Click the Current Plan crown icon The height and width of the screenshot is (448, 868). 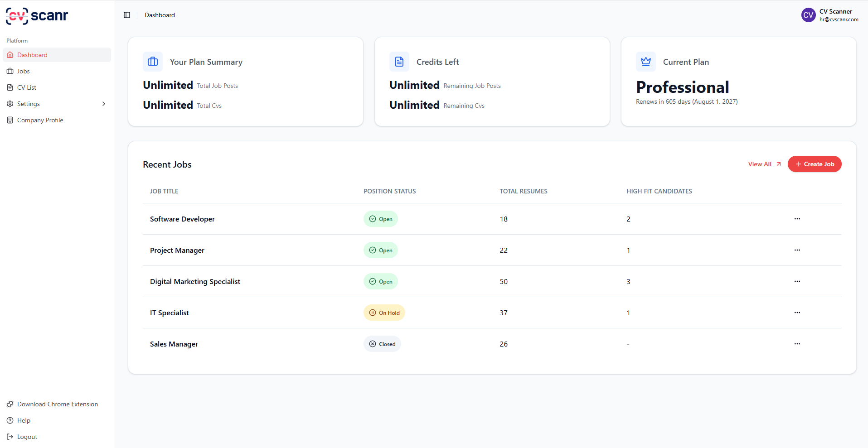coord(646,62)
